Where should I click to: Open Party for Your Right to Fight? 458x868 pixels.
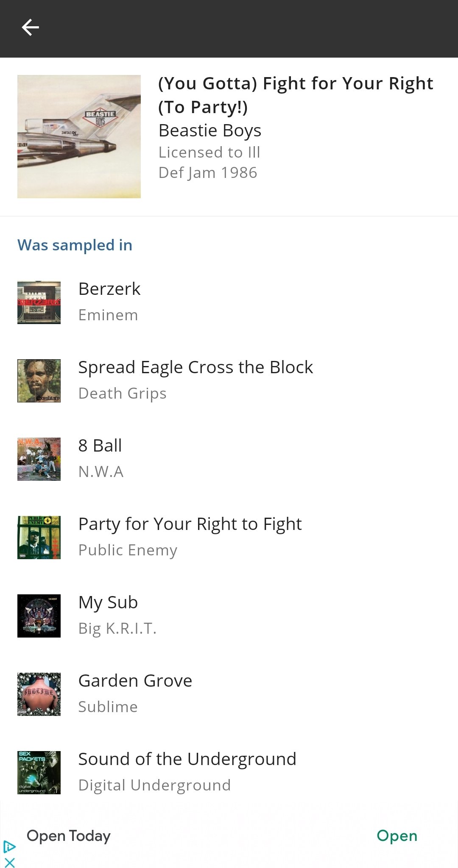(229, 538)
